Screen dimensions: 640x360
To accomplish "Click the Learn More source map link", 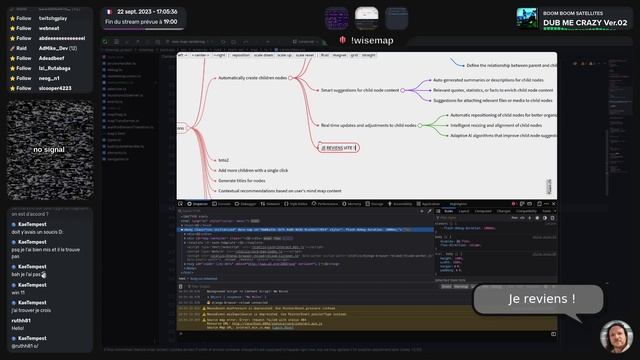I will (282, 327).
